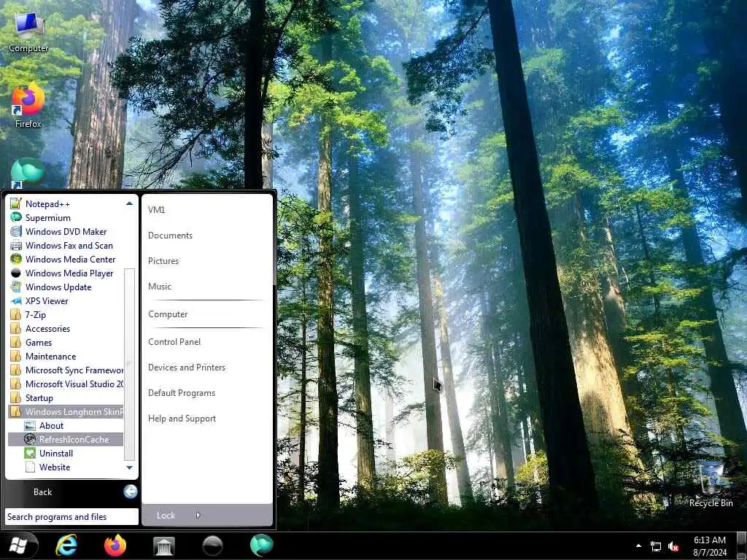Launch Internet Explorer from the taskbar
Screen dimensions: 747x560
pos(66,545)
